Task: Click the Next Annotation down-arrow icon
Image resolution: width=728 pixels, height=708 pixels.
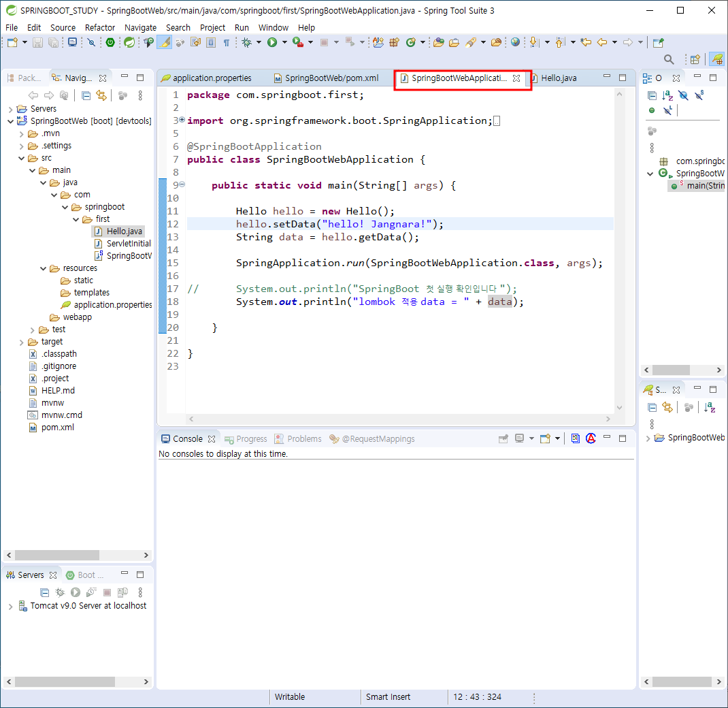Action: [534, 43]
